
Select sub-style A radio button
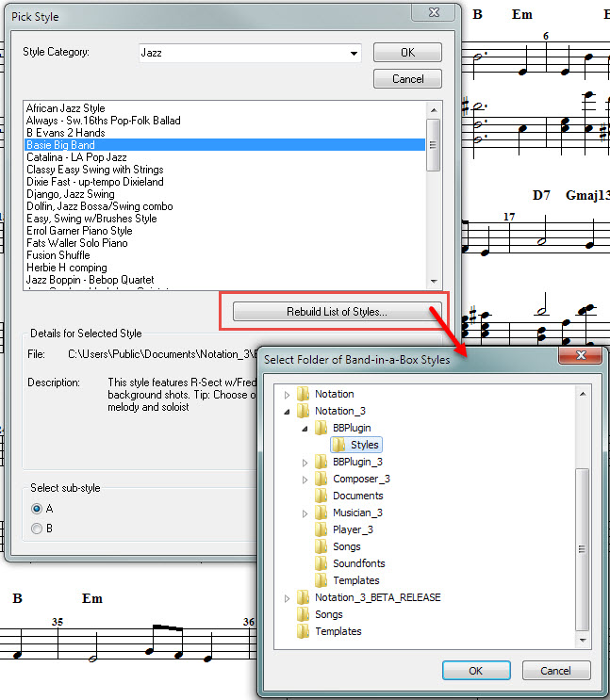pos(37,509)
